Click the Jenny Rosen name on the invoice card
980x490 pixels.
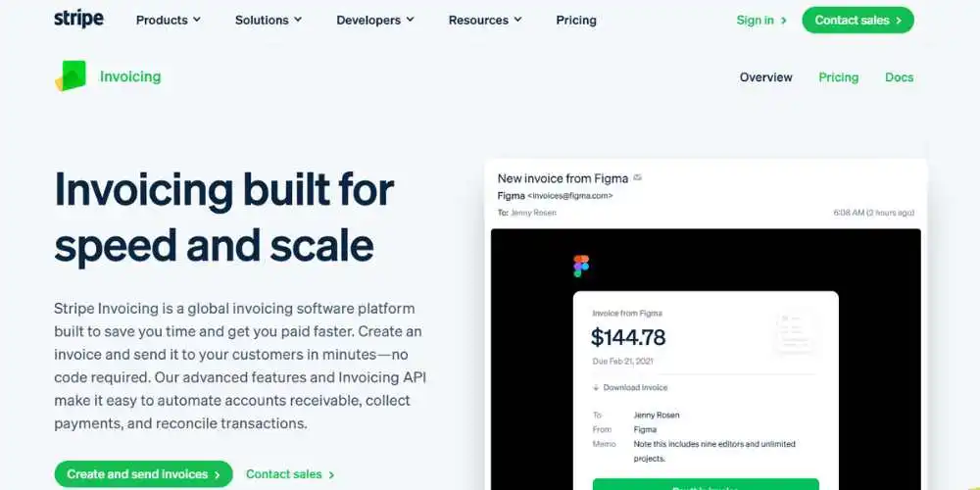point(657,415)
